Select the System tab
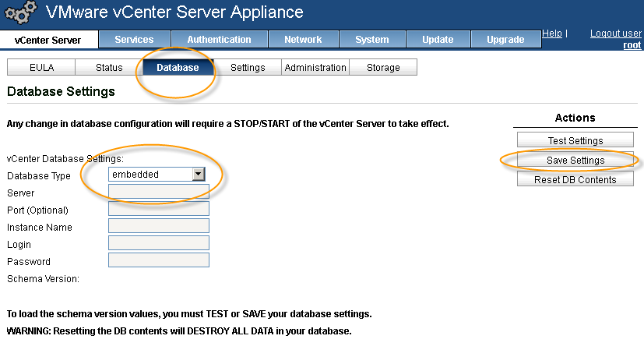The image size is (644, 364). [372, 40]
